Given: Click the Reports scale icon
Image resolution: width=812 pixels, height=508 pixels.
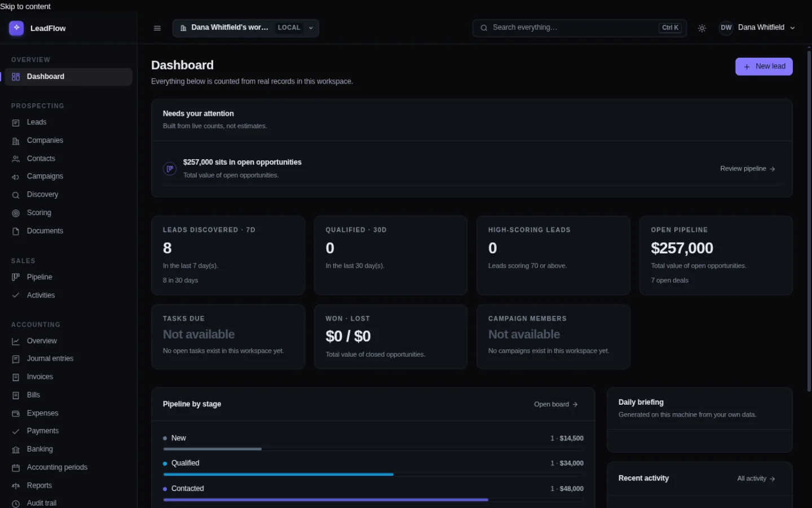Looking at the screenshot, I should [x=16, y=485].
